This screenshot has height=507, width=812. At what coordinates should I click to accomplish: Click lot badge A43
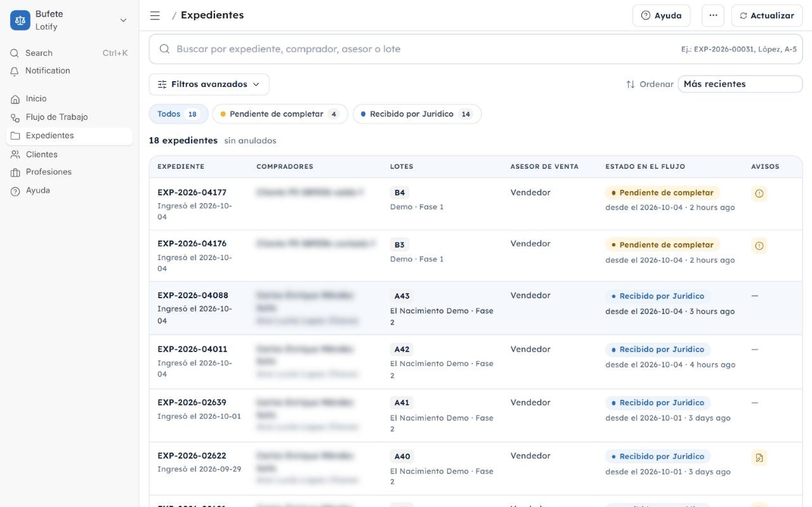click(x=402, y=296)
